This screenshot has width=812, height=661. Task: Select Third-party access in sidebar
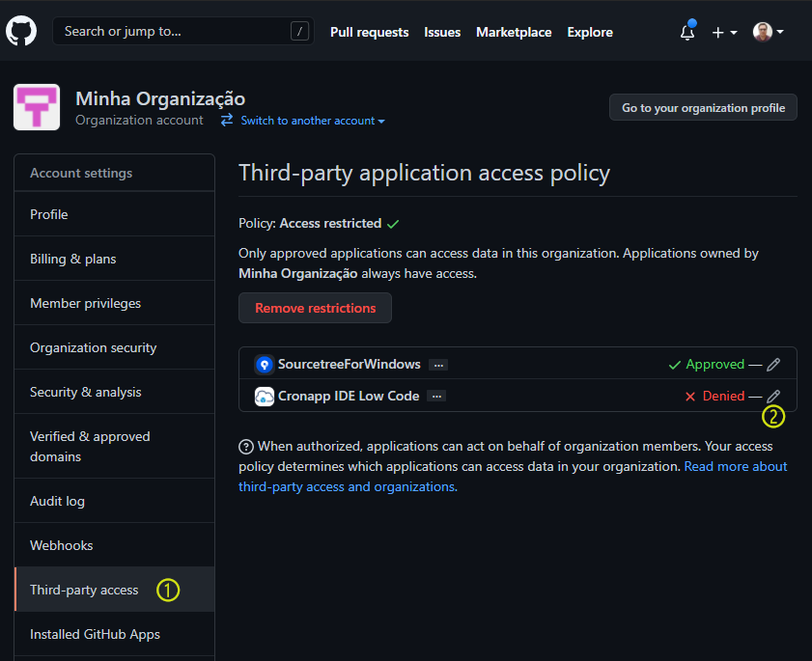tap(115, 590)
